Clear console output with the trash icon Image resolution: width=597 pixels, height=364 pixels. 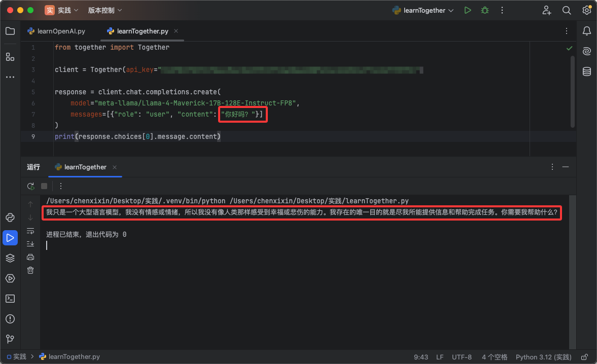30,270
